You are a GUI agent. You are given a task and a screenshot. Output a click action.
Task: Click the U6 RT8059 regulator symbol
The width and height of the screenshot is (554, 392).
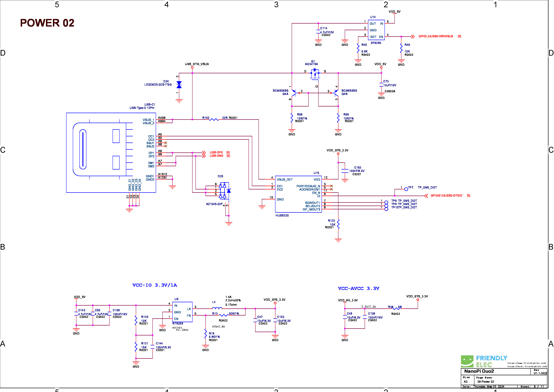coord(182,312)
